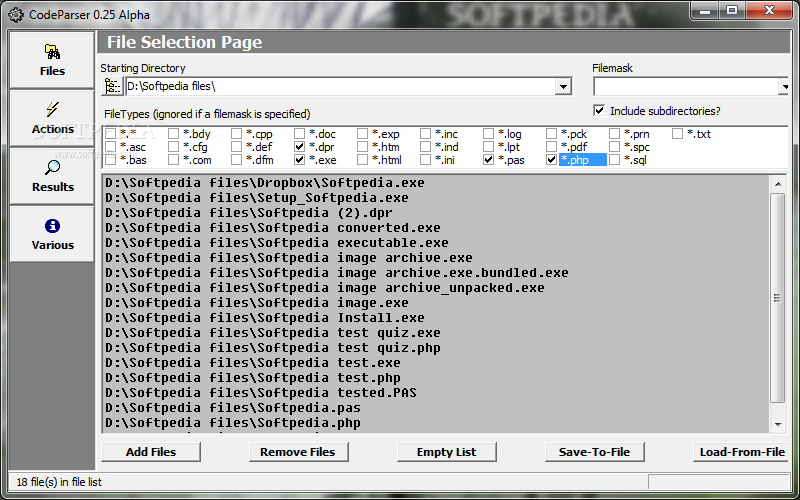Image resolution: width=800 pixels, height=500 pixels.
Task: Enable the *.txt file type
Action: pos(677,134)
